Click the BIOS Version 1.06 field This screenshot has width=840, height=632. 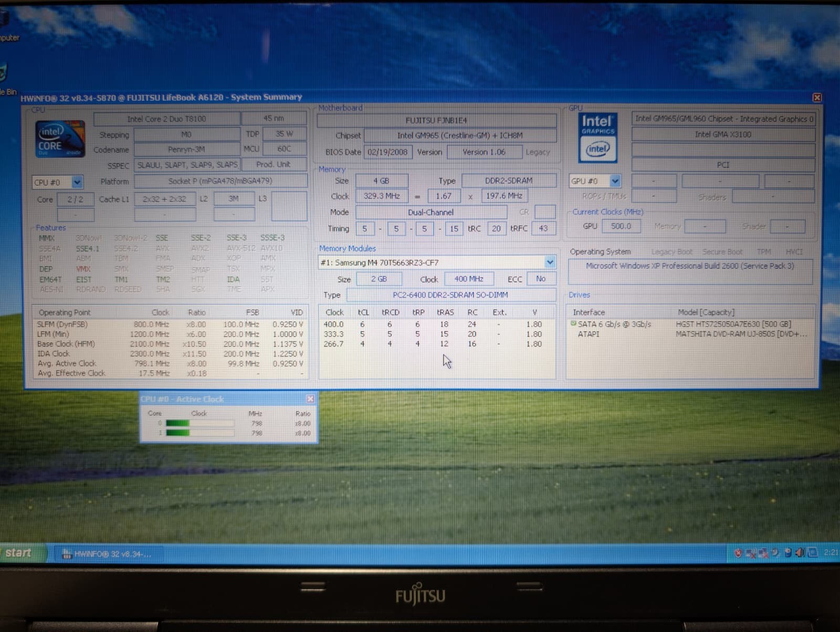(x=484, y=152)
